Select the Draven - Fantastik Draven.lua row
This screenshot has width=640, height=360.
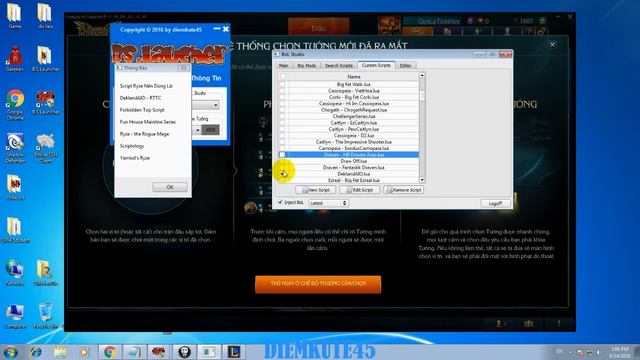click(x=353, y=167)
